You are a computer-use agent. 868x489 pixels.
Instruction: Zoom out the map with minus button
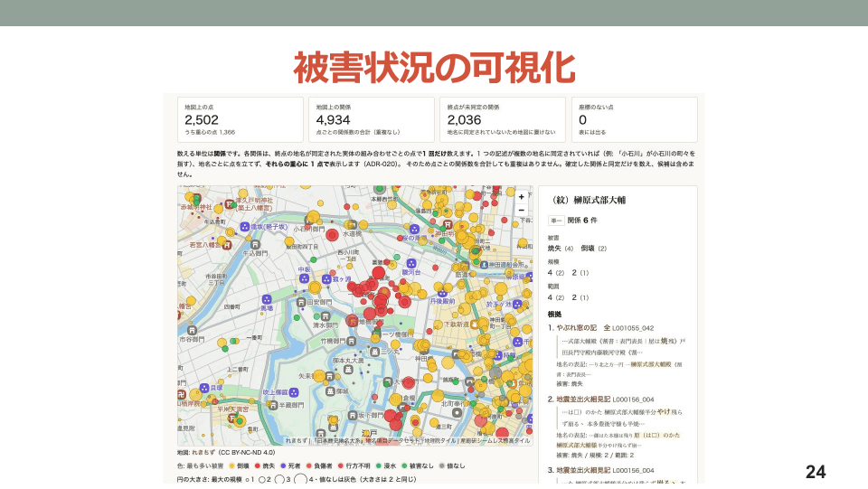521,211
